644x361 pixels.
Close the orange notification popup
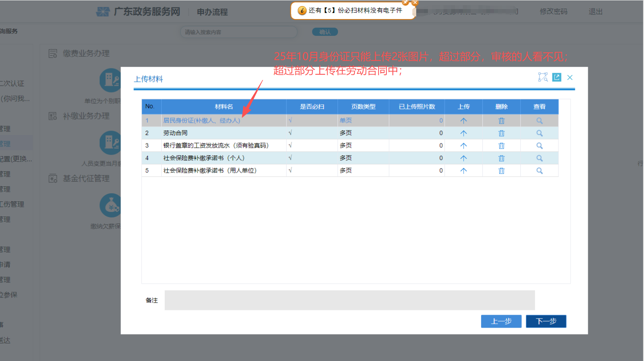(415, 3)
